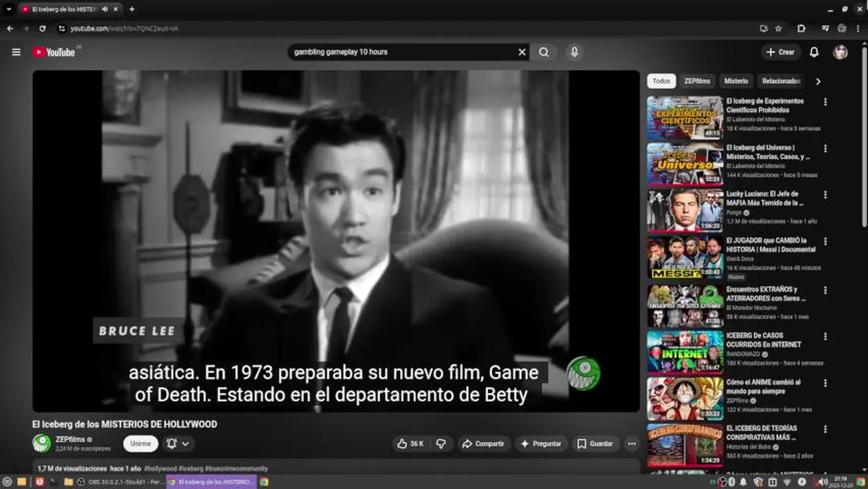The height and width of the screenshot is (489, 868).
Task: Open the browser extensions puzzle icon
Action: point(801,29)
